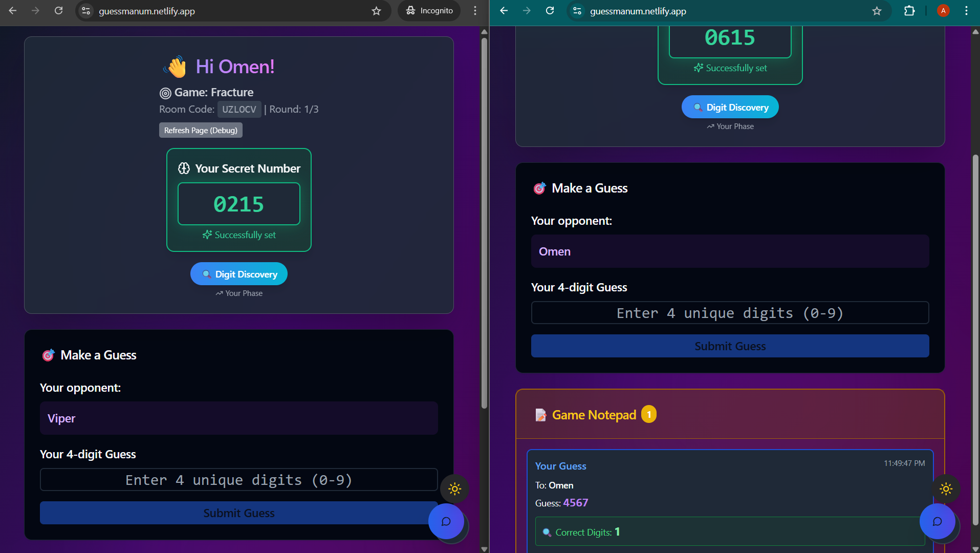Viewport: 980px width, 553px height.
Task: Reload the page in the left browser
Action: tap(59, 11)
